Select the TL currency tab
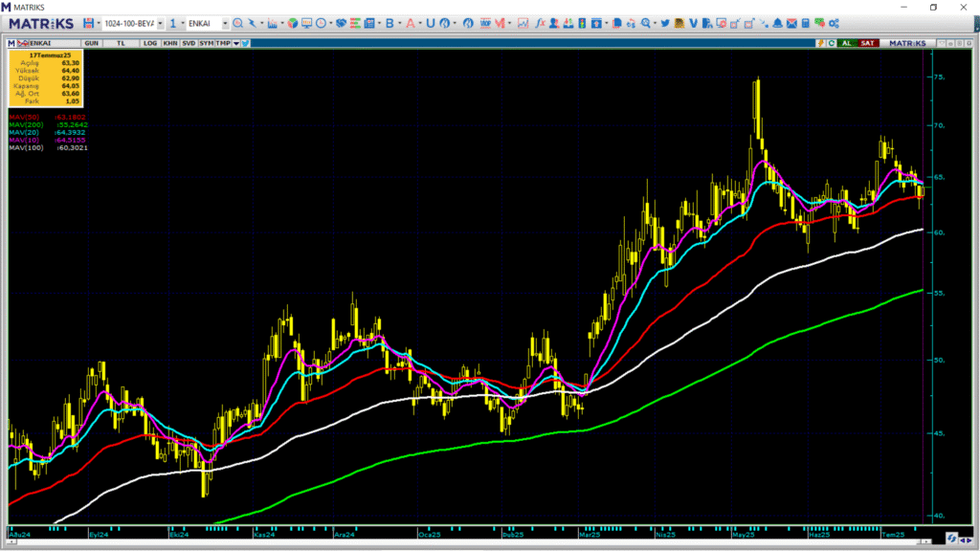Viewport: 980px width, 551px height. click(x=121, y=43)
